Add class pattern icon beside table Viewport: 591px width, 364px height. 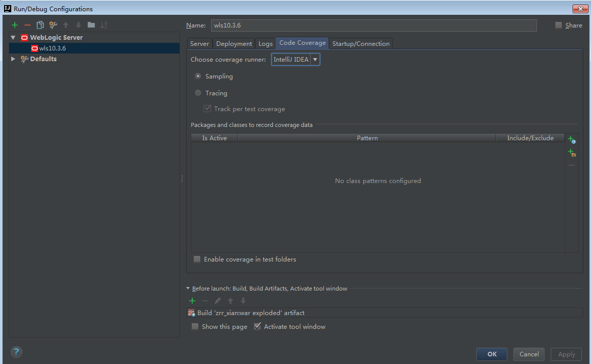coord(572,140)
